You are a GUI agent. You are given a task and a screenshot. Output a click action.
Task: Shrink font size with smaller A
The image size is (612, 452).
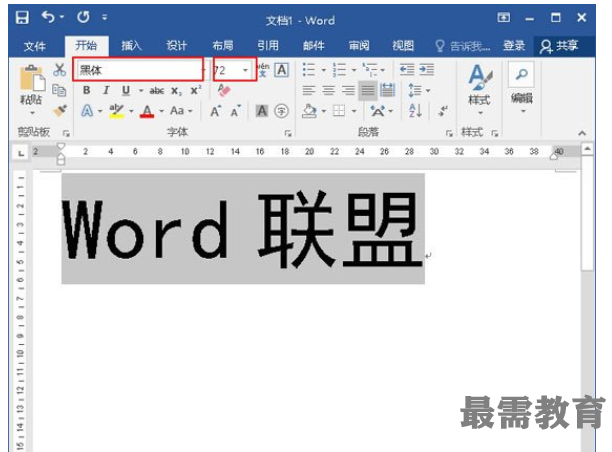tap(235, 111)
